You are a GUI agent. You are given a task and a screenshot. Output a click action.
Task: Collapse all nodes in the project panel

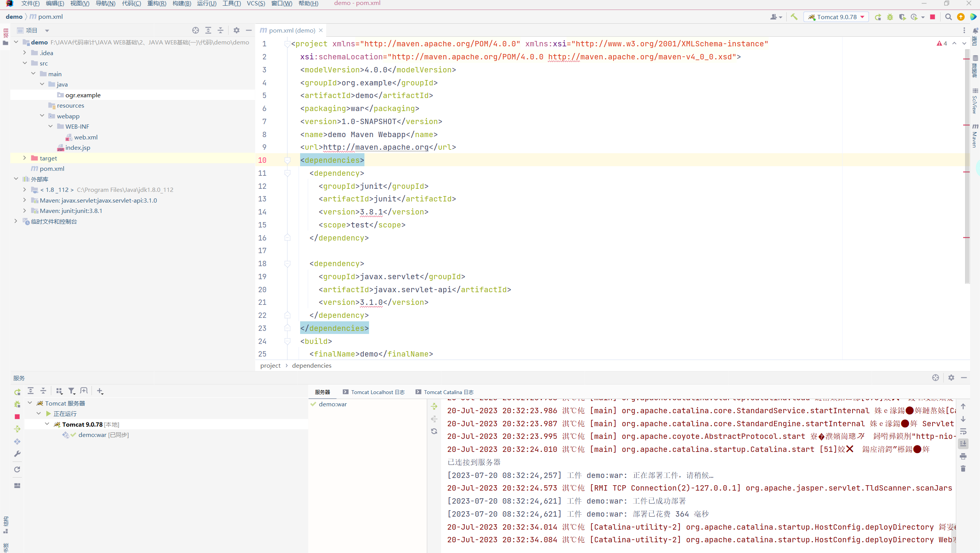[220, 30]
